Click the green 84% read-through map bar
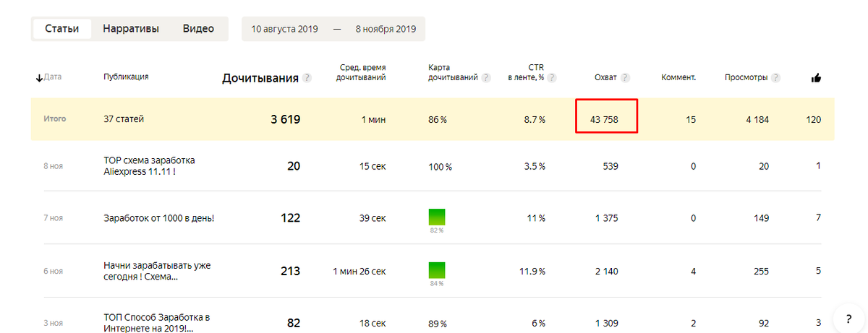The image size is (868, 333). 436,270
